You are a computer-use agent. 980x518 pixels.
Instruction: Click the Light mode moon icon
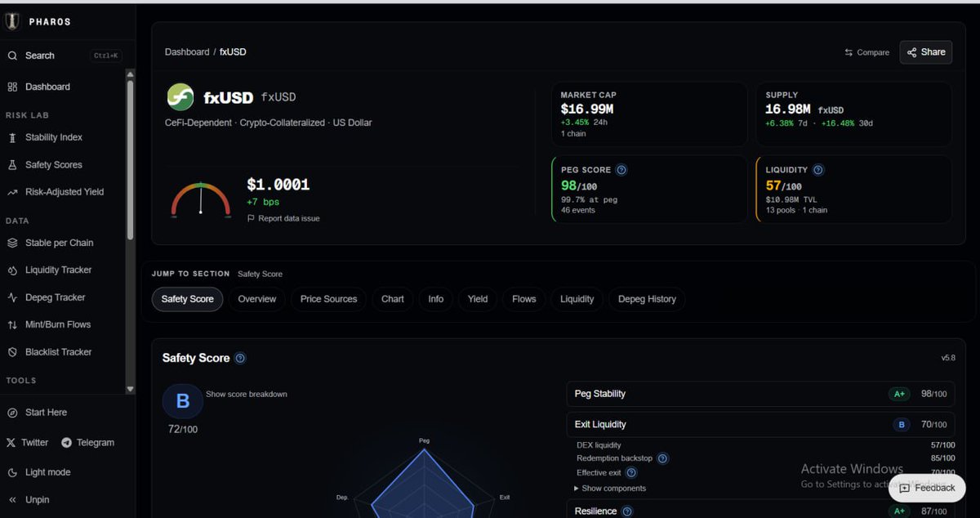pos(12,472)
